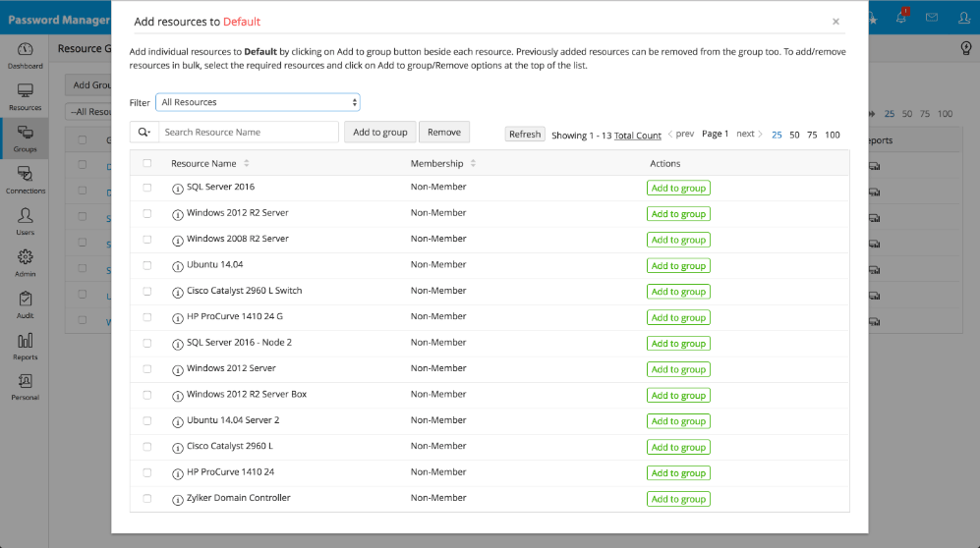Open the Audit sidebar icon
This screenshot has width=980, height=548.
pyautogui.click(x=25, y=301)
